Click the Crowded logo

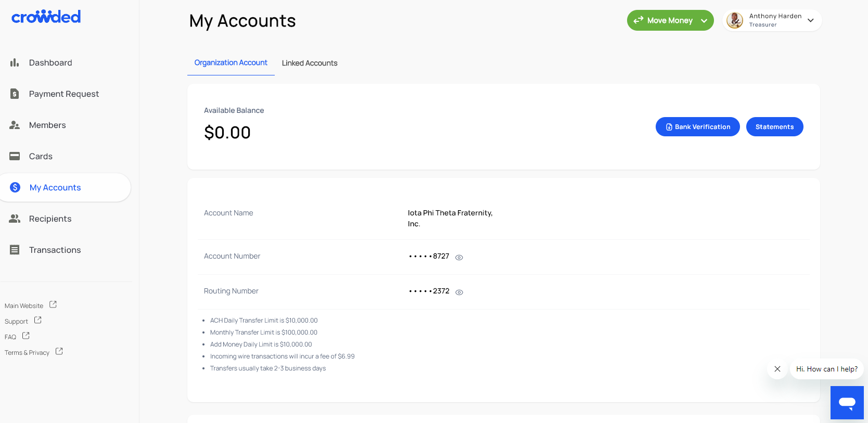coord(46,17)
